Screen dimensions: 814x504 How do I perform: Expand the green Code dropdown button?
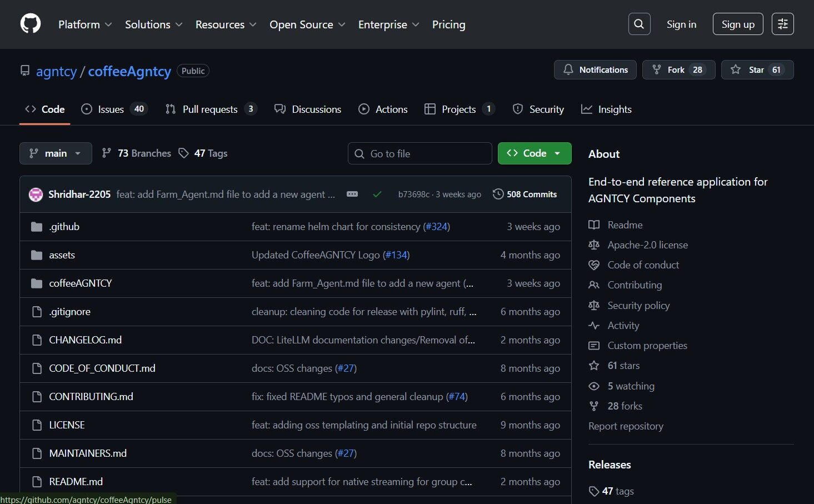[534, 153]
